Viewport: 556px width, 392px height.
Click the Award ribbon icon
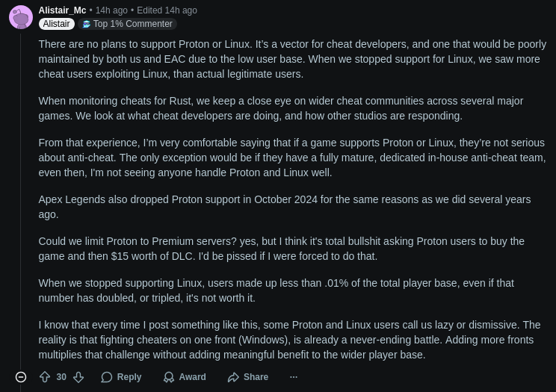click(169, 377)
